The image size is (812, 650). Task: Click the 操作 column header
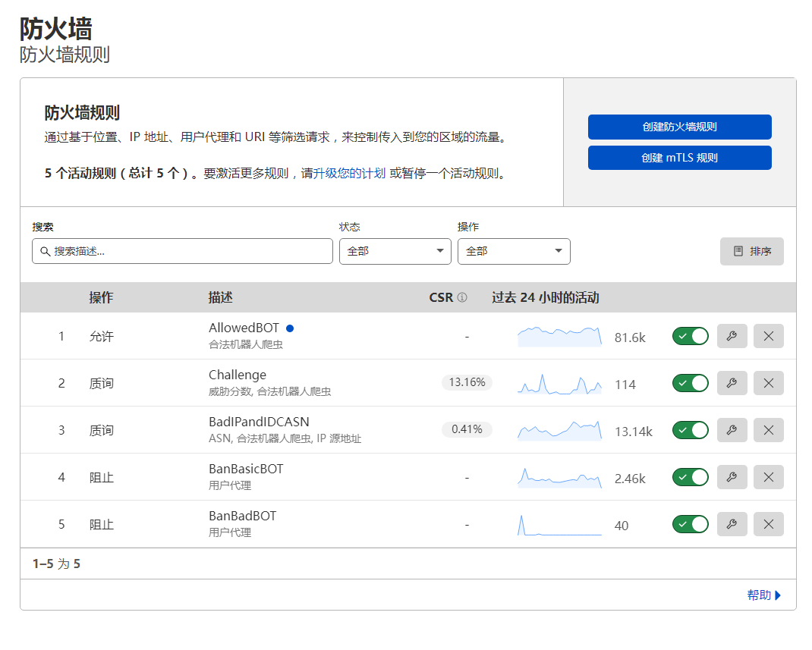[x=101, y=297]
